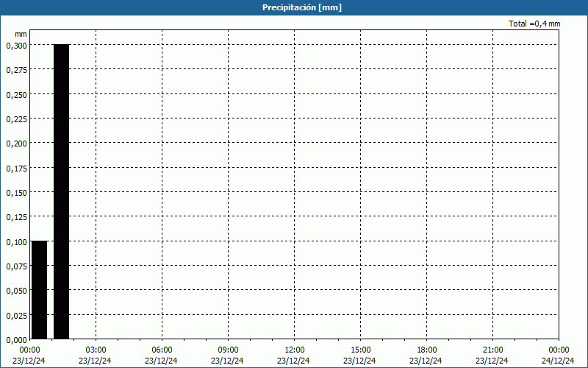This screenshot has height=368, width=588.
Task: Click the "Precipitación [mm]" chart title
Action: pos(302,7)
